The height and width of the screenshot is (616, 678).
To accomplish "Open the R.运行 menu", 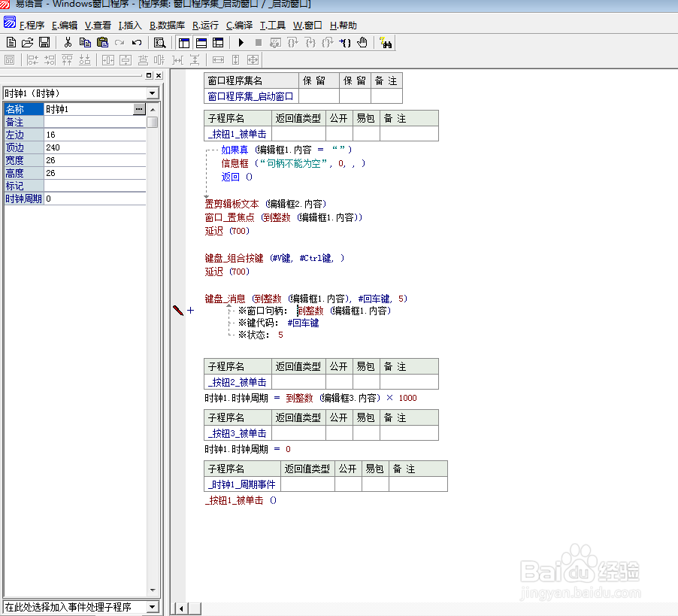I will click(x=205, y=25).
